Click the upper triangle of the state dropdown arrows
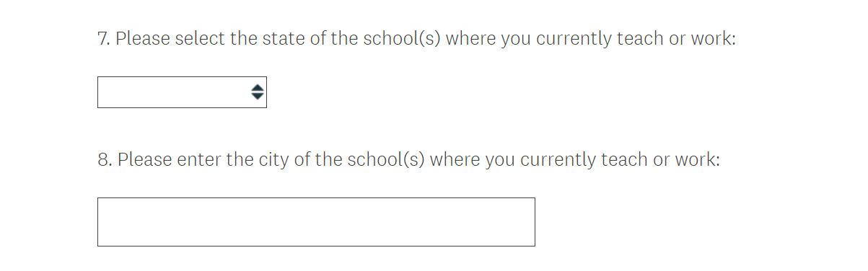The image size is (868, 271). (258, 88)
